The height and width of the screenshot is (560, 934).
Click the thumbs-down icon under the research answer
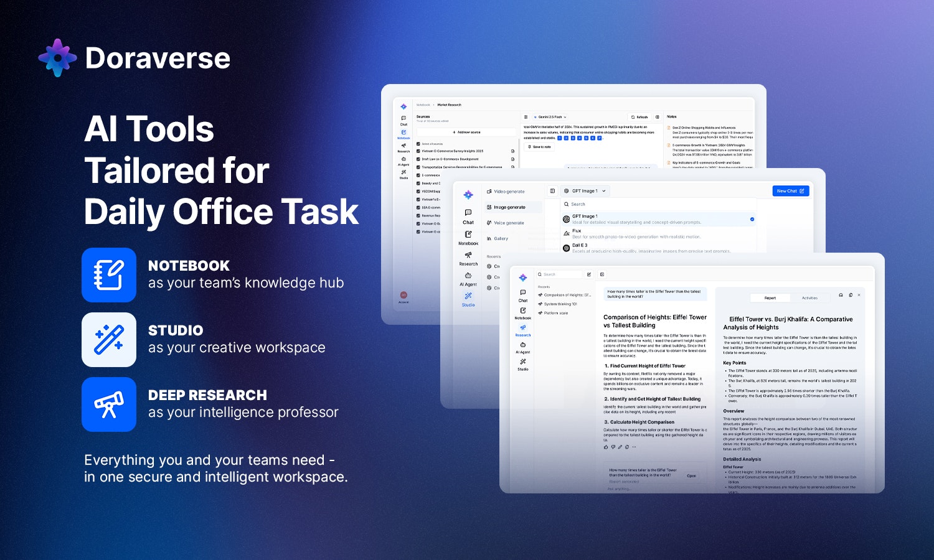click(613, 447)
